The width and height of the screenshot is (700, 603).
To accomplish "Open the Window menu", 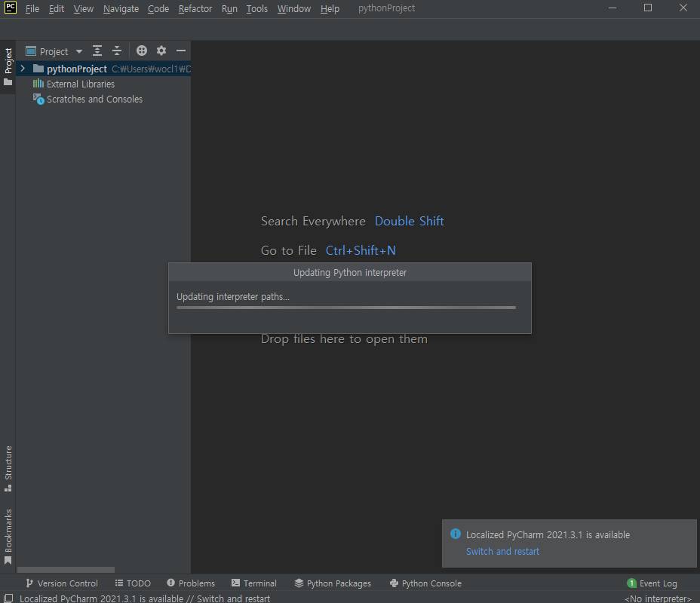I will coord(293,8).
